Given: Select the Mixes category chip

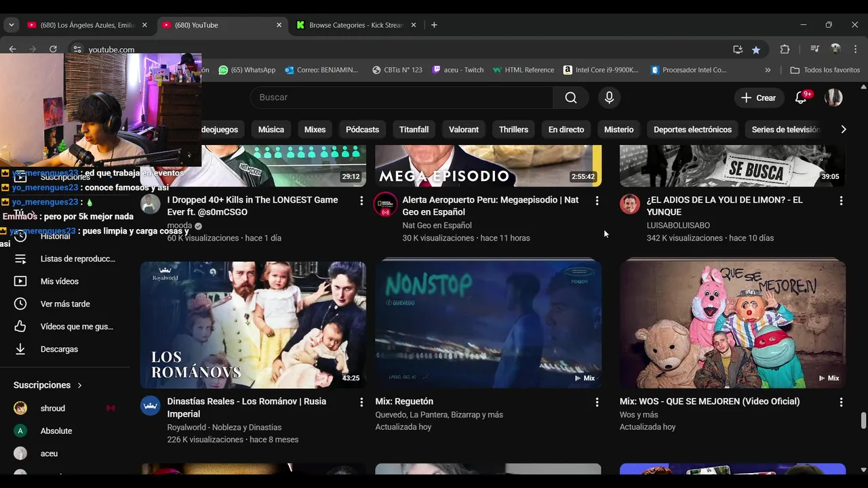Looking at the screenshot, I should (x=315, y=129).
